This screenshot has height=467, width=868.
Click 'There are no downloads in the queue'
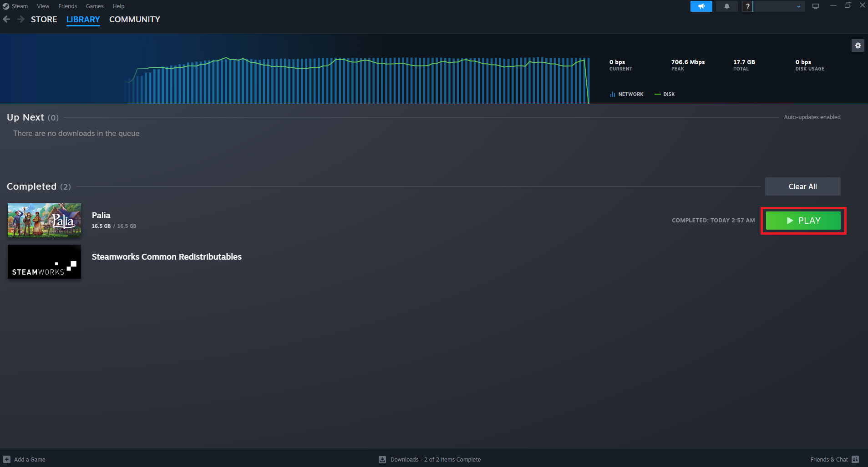[x=76, y=133]
